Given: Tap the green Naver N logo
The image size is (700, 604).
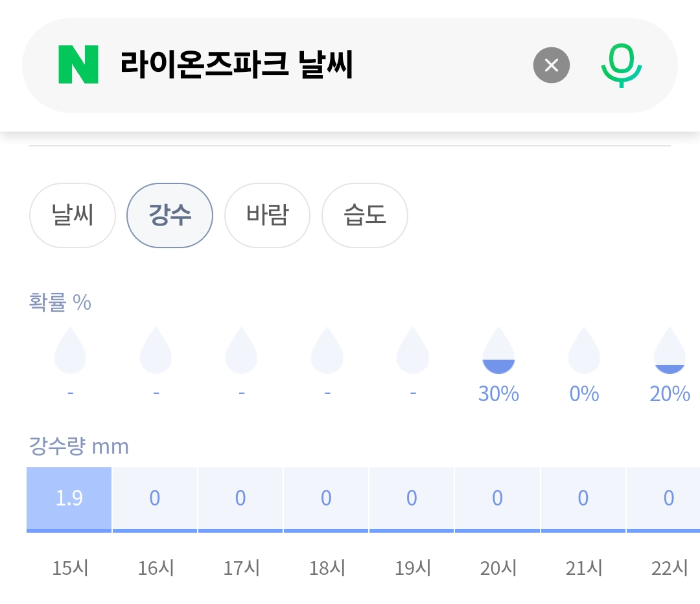Looking at the screenshot, I should [x=78, y=65].
